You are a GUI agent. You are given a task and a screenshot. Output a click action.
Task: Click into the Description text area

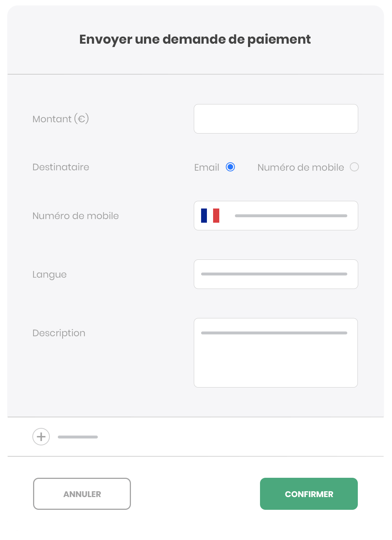[x=276, y=352]
